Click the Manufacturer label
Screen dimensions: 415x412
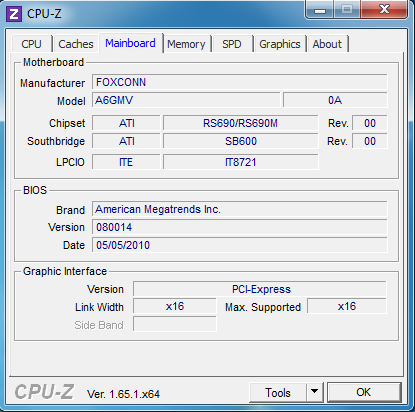(x=52, y=83)
